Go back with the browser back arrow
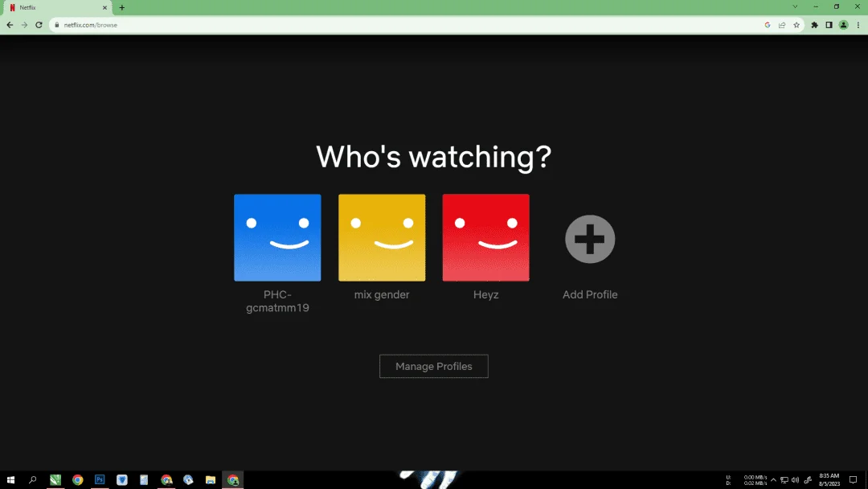Viewport: 868px width, 489px height. click(x=10, y=25)
